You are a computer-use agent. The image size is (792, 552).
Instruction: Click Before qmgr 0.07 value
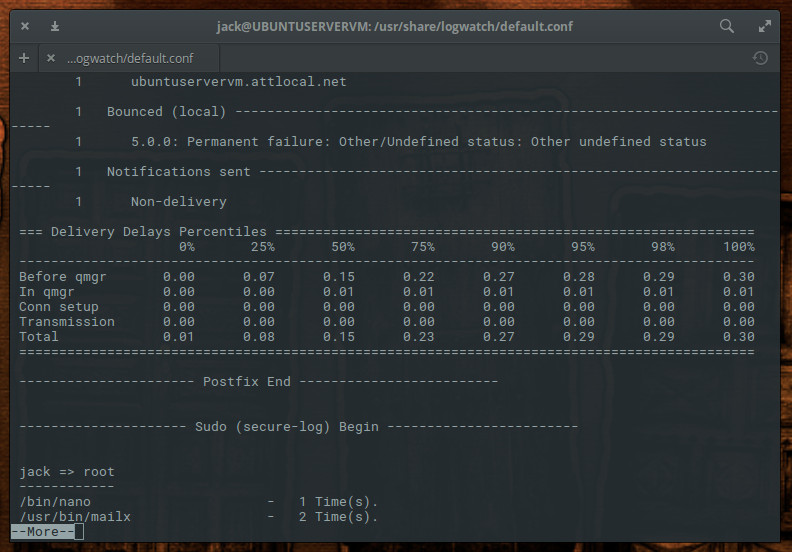coord(259,277)
